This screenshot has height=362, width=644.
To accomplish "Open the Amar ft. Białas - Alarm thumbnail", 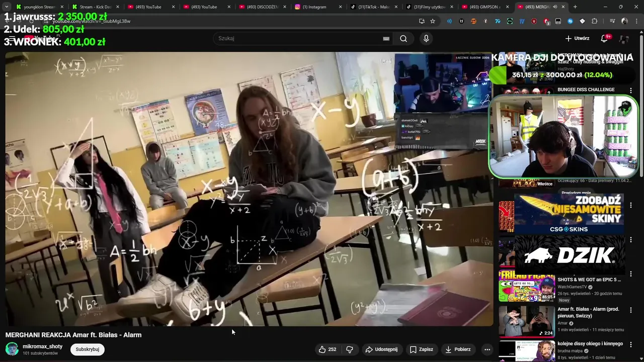I will point(526,321).
